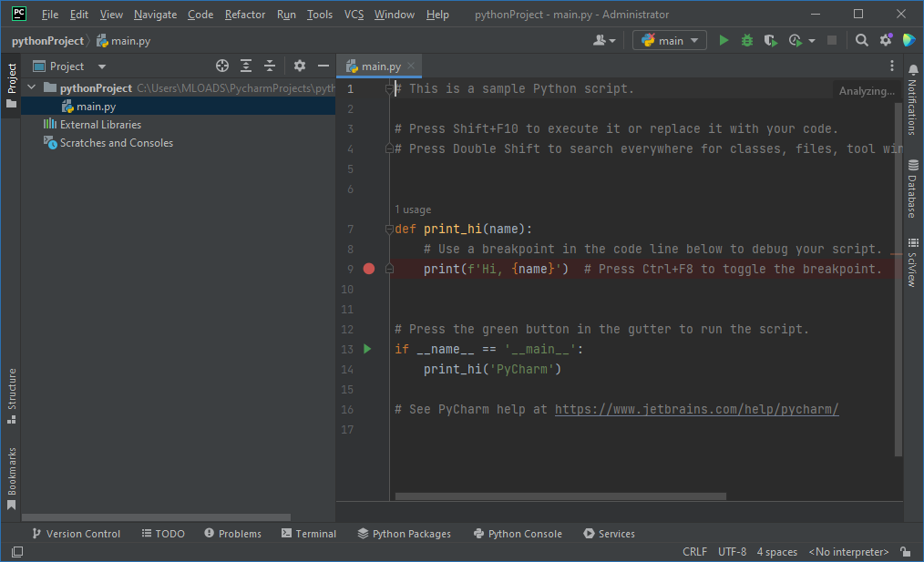Select opened file crosshair icon in Project panel
The width and height of the screenshot is (924, 562).
222,66
